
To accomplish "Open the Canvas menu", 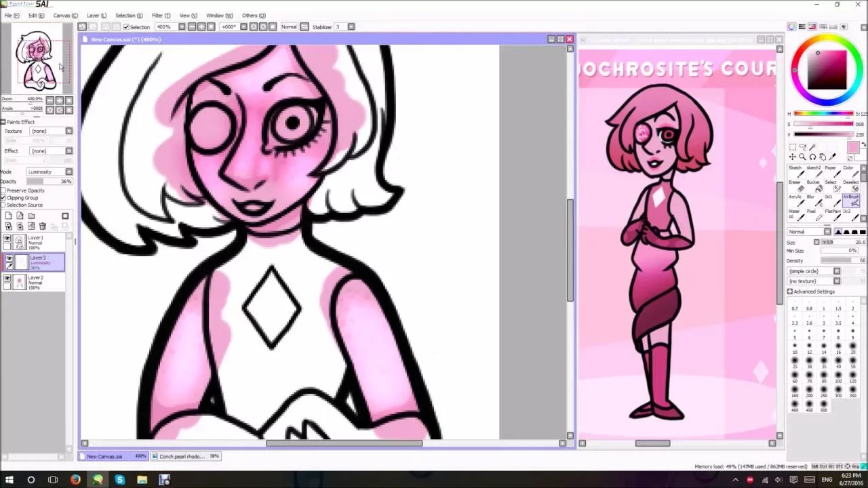I will (65, 16).
